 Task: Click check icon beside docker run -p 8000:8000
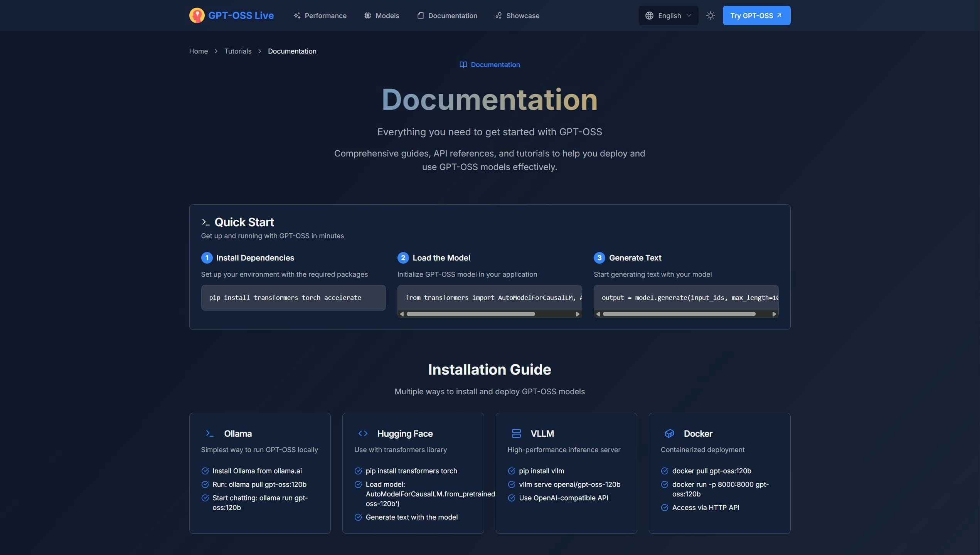click(665, 484)
